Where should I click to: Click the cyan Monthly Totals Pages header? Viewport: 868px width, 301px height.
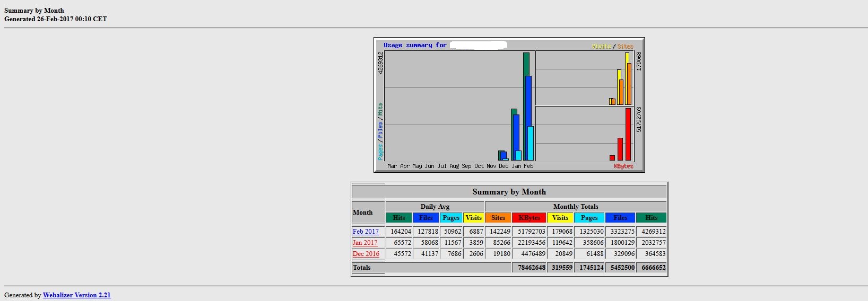click(589, 218)
